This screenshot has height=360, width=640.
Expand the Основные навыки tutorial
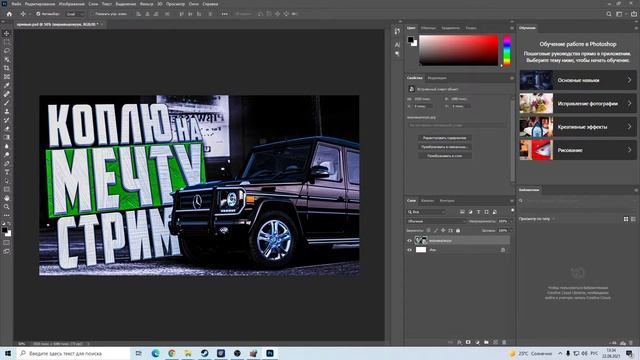(578, 80)
